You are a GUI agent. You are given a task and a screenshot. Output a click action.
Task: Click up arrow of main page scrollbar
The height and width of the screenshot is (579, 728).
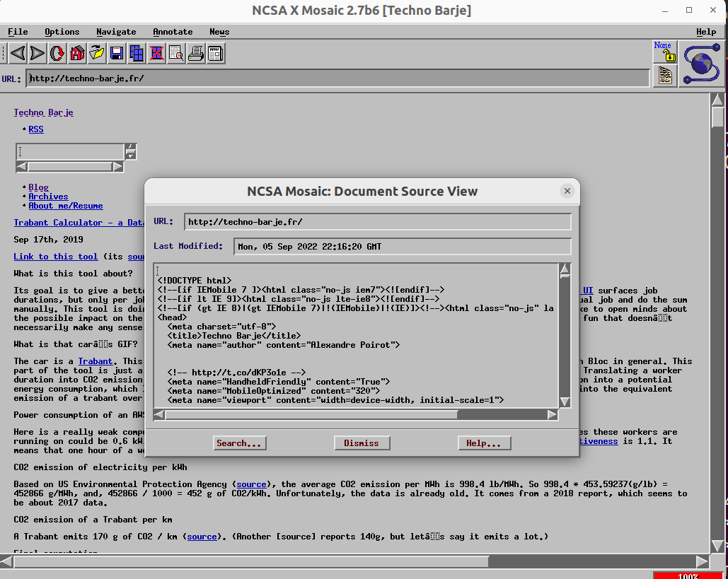point(717,99)
